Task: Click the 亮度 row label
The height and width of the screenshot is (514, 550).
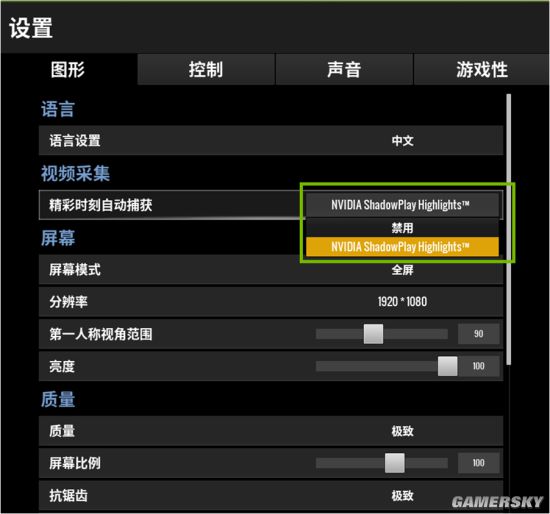Action: tap(62, 366)
